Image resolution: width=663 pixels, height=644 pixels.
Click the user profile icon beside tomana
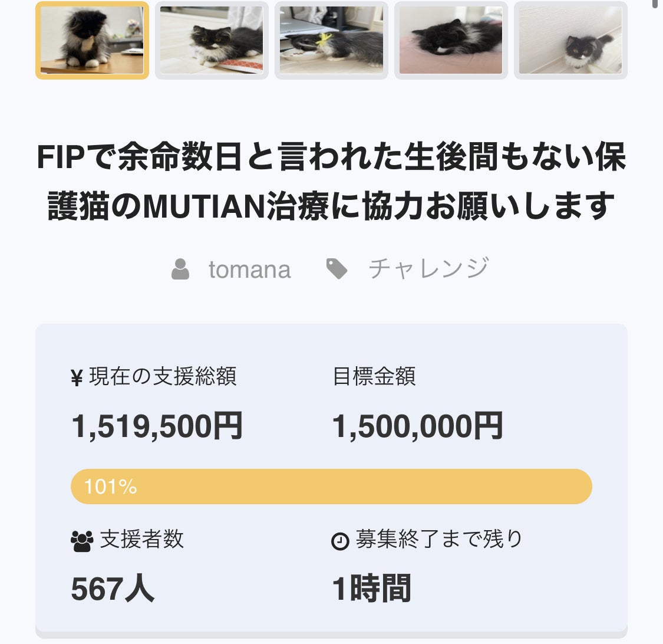pos(180,270)
